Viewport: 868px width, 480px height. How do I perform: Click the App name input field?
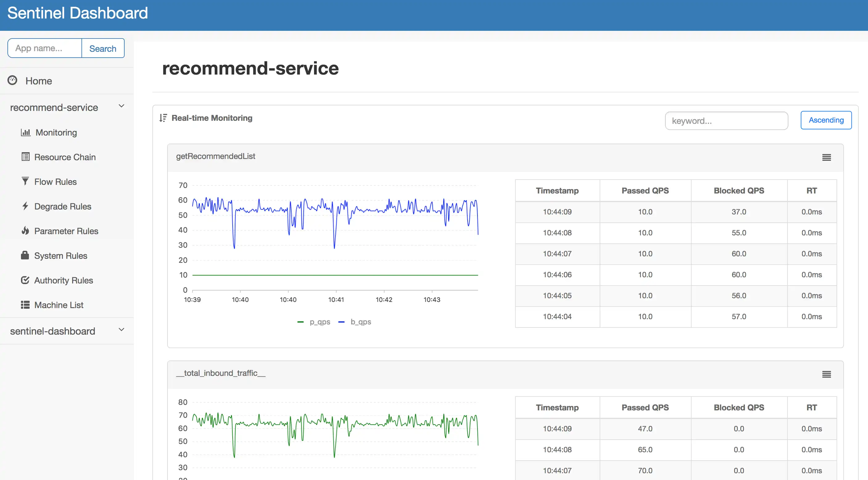click(44, 48)
